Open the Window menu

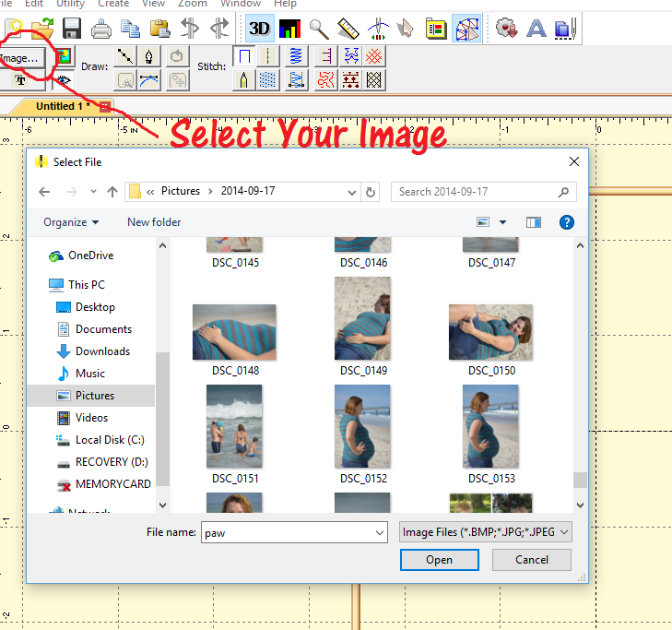coord(241,4)
